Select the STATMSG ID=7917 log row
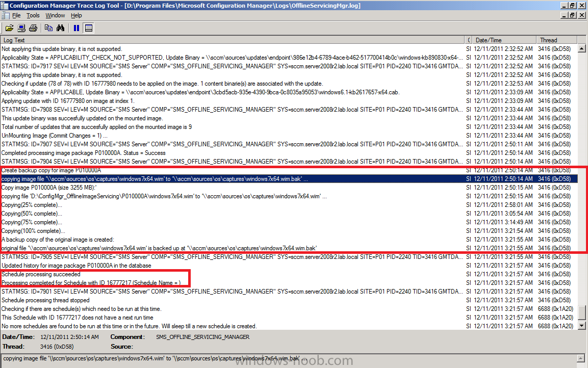 tap(289, 66)
